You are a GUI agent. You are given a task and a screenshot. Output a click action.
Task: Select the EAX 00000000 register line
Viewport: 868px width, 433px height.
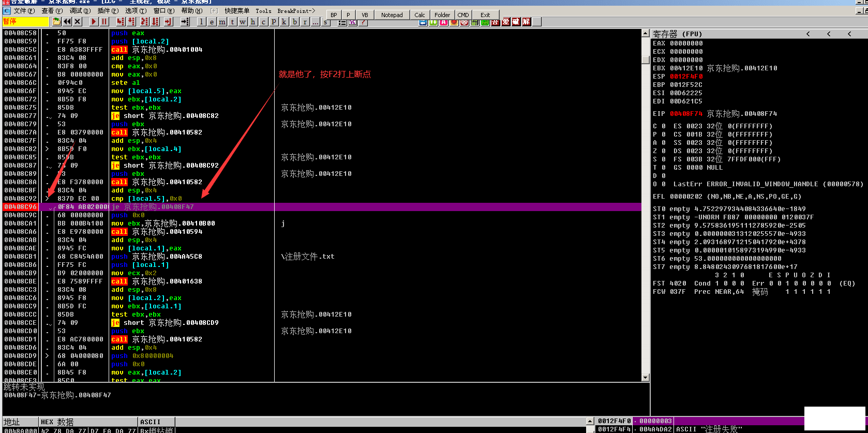point(678,43)
